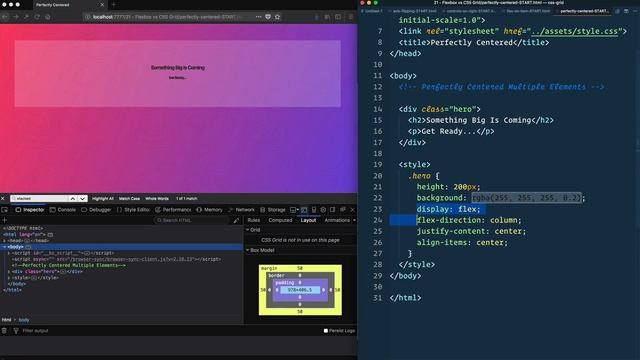640x360 pixels.
Task: Expand the head node in markup tree
Action: click(5, 241)
